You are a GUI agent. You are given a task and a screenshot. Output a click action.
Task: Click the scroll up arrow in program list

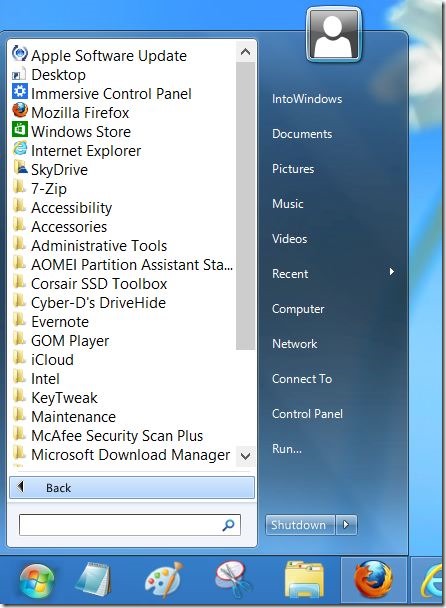(x=245, y=52)
